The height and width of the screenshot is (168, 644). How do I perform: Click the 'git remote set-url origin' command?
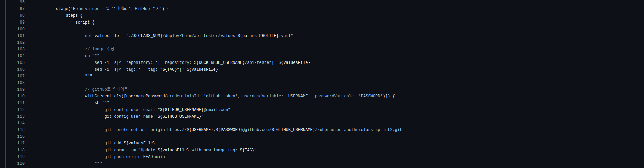[134, 130]
